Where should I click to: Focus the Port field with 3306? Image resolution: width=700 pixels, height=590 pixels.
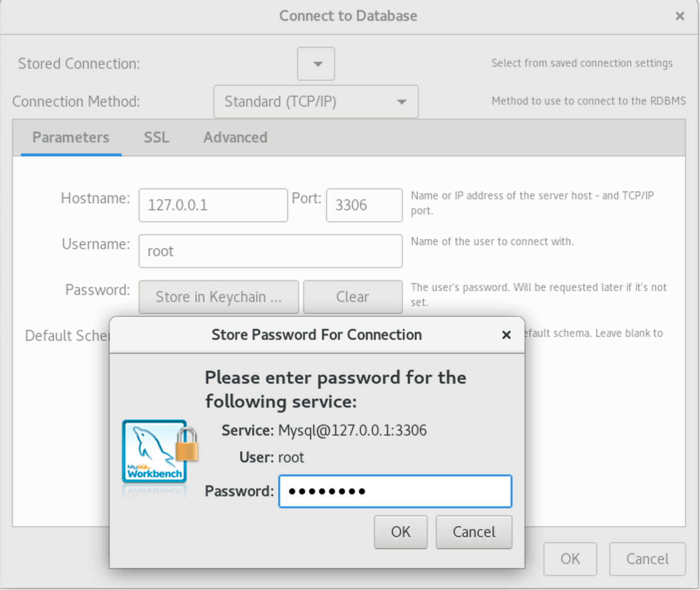[364, 205]
